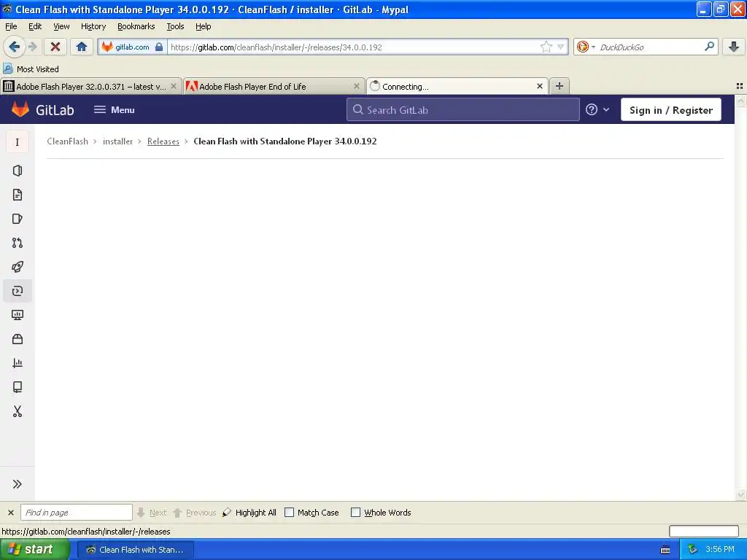
Task: Close the Adobe Flash Player End of Life tab
Action: pos(356,86)
